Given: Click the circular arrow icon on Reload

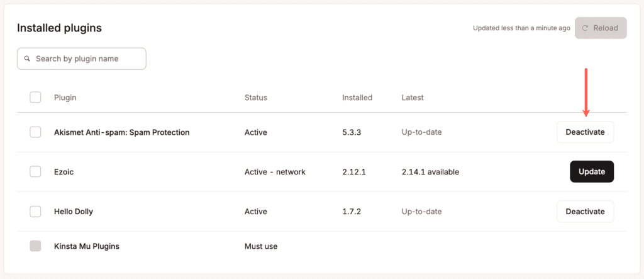Looking at the screenshot, I should pyautogui.click(x=586, y=28).
